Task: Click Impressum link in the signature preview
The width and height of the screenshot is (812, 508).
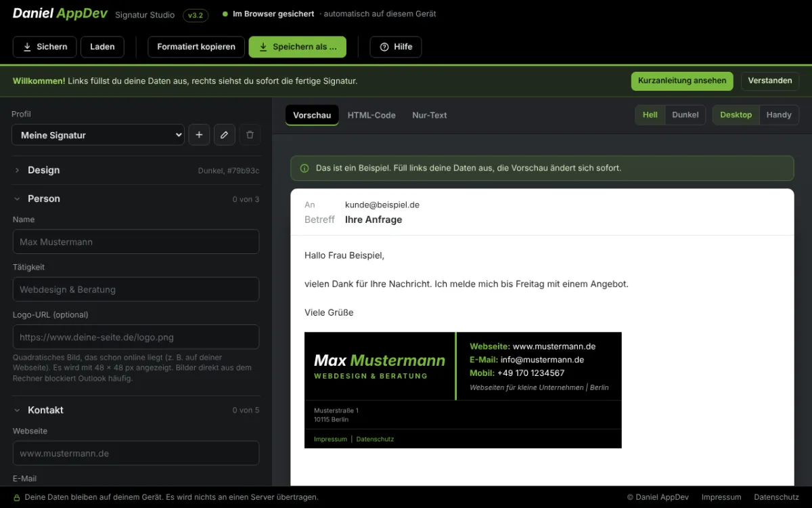Action: click(x=330, y=439)
